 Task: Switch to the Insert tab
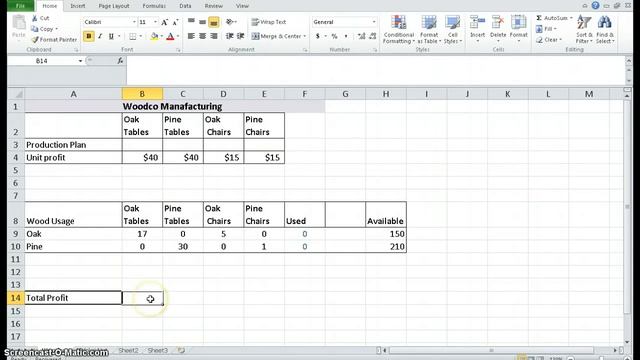click(78, 6)
